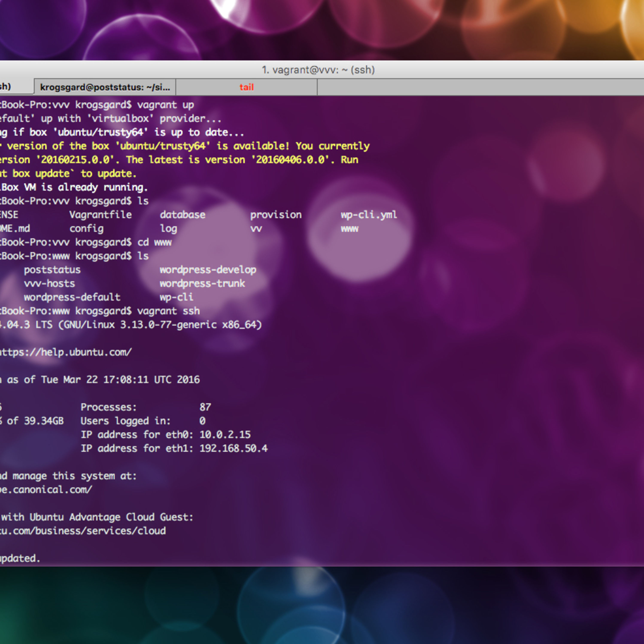Activate the partially visible leftmost ssh tab
Viewport: 644px width, 644px height.
(x=13, y=87)
